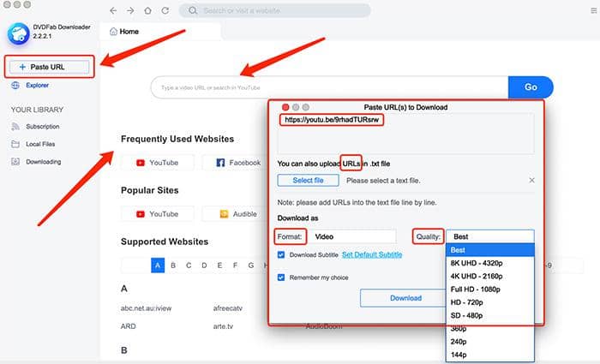This screenshot has height=364, width=600.
Task: Choose 4K UHD - 2160p quality
Action: [x=490, y=276]
